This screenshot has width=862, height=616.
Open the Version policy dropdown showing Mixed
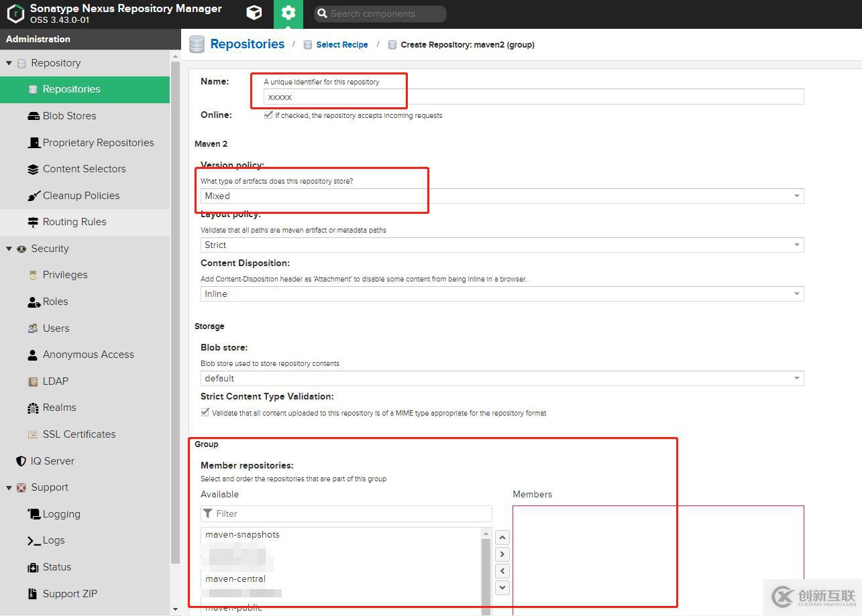(x=502, y=196)
